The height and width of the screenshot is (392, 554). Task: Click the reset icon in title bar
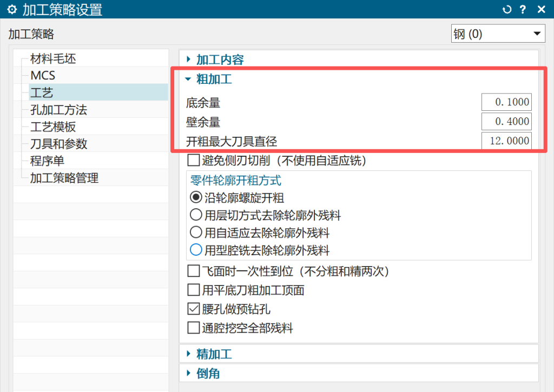507,10
